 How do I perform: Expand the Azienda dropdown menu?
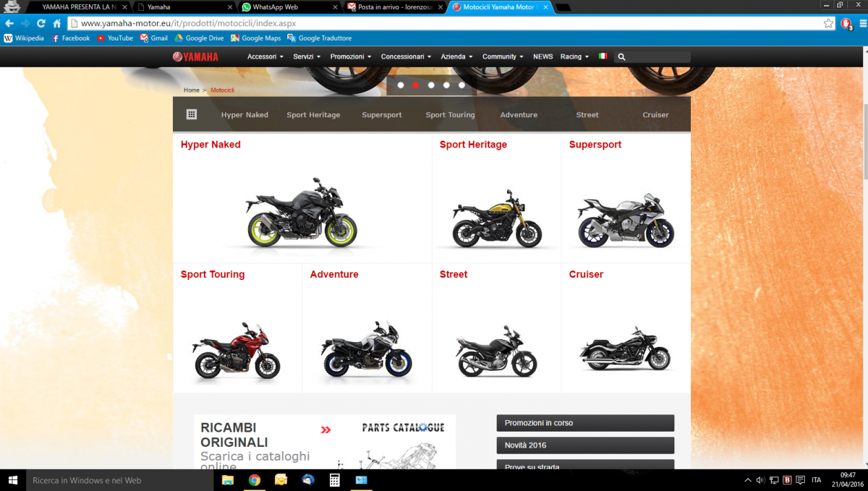[456, 56]
